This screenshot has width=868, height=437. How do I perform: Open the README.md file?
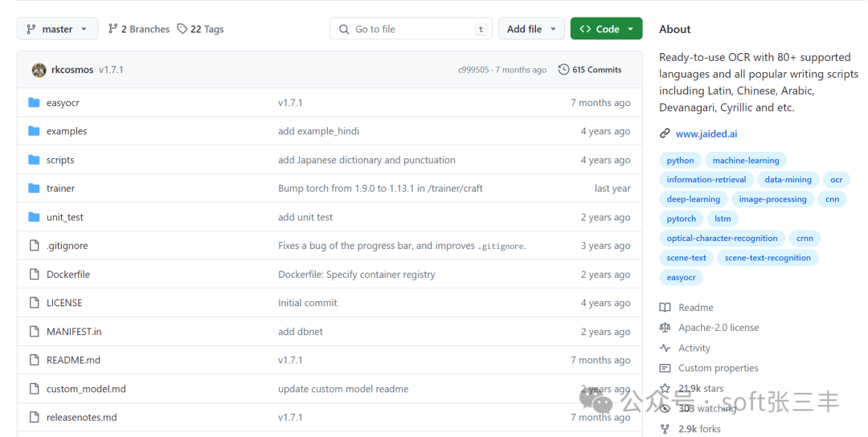(x=73, y=361)
